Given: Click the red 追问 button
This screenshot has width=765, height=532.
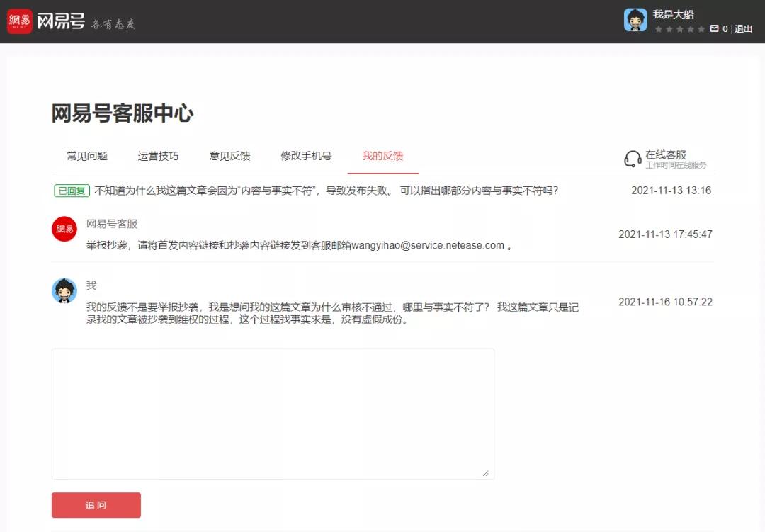Looking at the screenshot, I should [x=96, y=505].
